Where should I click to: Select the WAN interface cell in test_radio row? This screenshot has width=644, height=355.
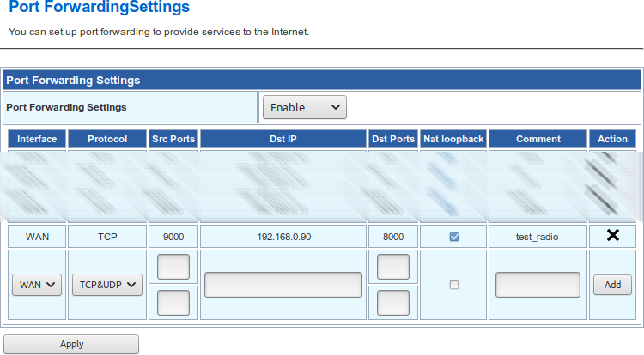[37, 237]
